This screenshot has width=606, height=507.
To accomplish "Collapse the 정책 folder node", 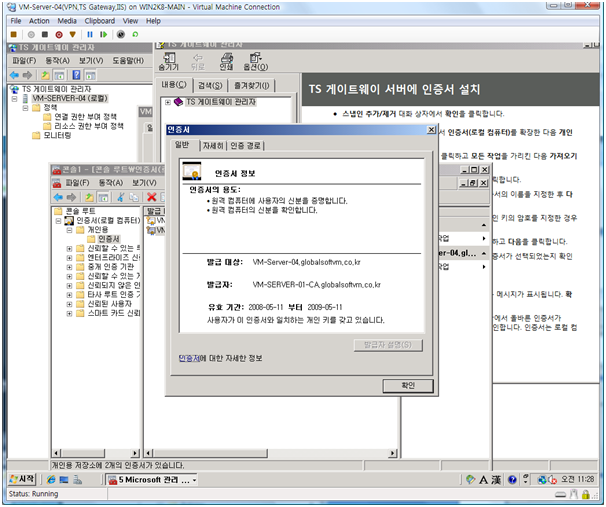I will click(25, 108).
